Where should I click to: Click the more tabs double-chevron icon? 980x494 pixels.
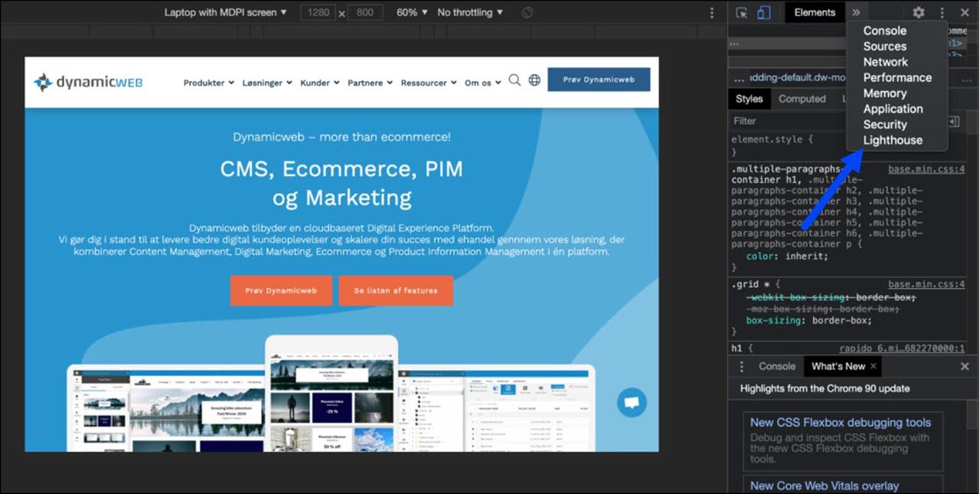coord(856,12)
